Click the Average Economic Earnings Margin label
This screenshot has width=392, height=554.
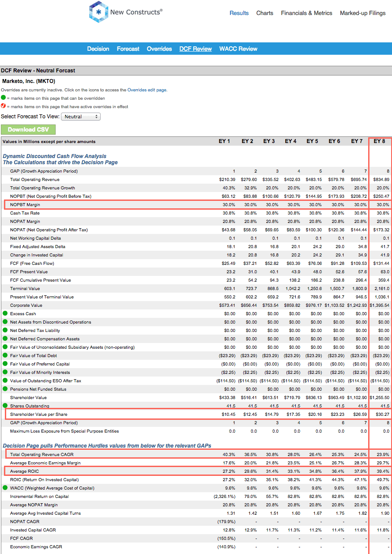click(x=45, y=463)
